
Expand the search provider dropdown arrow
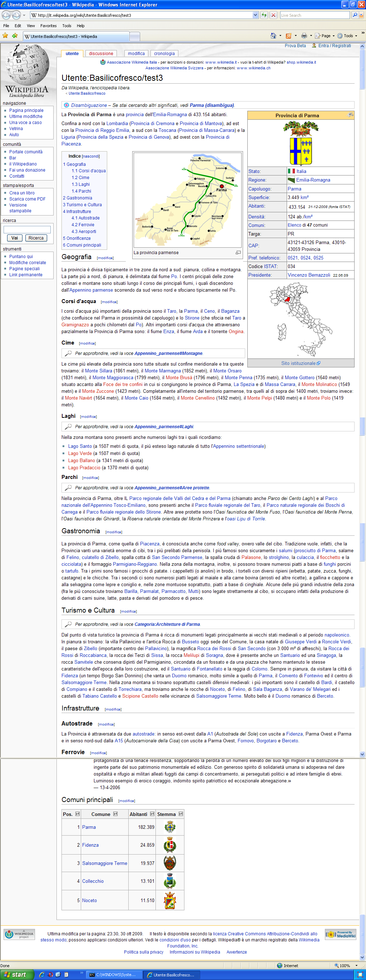(361, 15)
